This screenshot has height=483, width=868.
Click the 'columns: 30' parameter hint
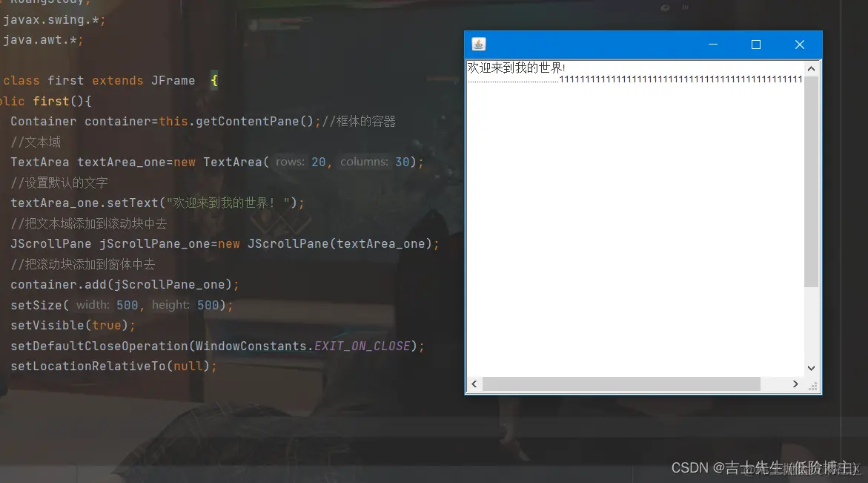375,162
